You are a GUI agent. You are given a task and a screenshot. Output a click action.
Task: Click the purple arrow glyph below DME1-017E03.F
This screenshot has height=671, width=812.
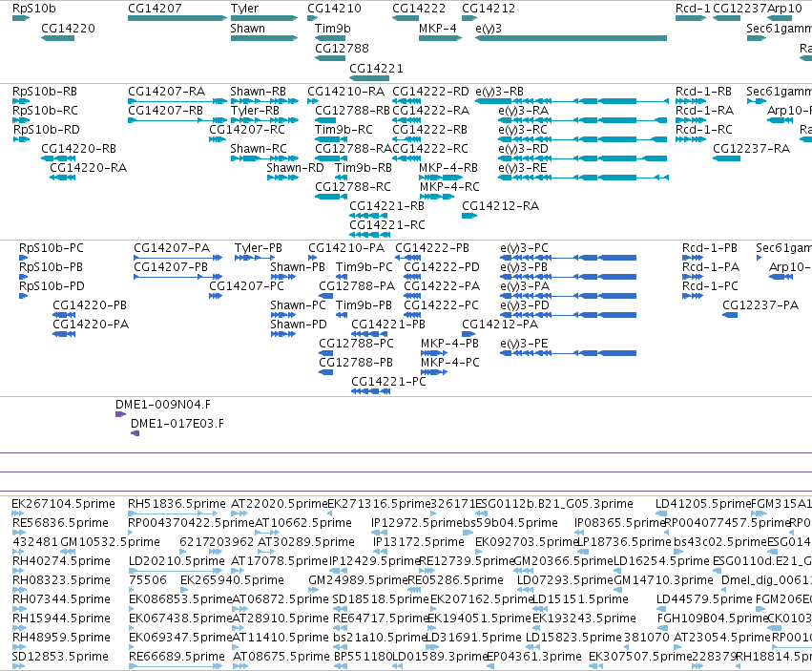(135, 433)
